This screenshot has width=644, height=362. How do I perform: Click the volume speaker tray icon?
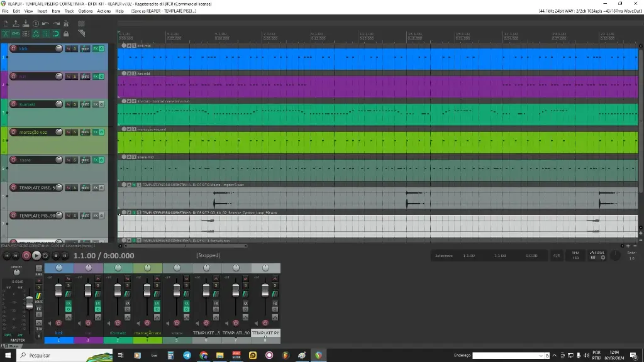coord(587,356)
